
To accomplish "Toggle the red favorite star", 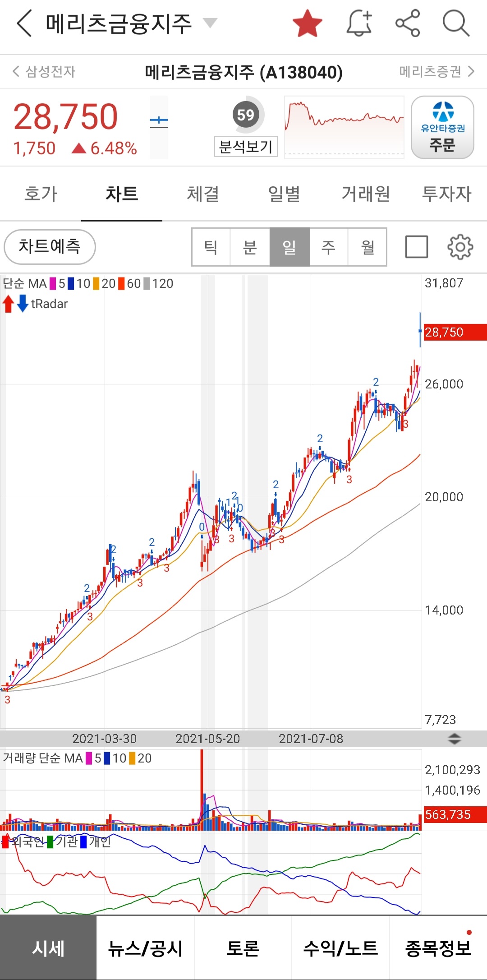I will click(x=308, y=23).
